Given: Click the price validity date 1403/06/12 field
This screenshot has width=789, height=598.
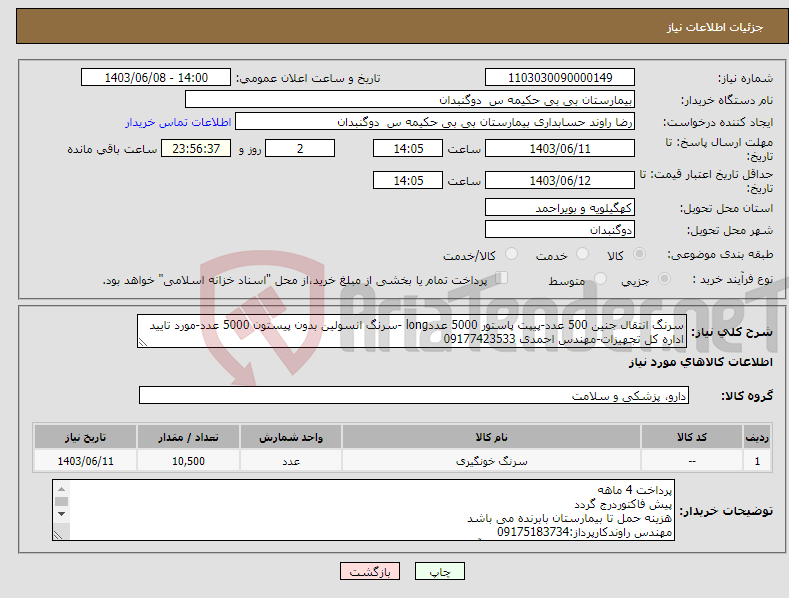Looking at the screenshot, I should 560,180.
